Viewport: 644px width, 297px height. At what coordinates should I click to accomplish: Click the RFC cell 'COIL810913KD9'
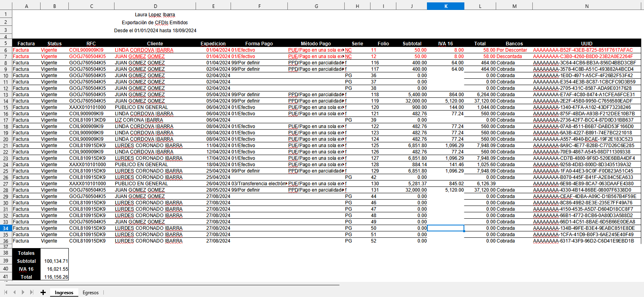(91, 120)
